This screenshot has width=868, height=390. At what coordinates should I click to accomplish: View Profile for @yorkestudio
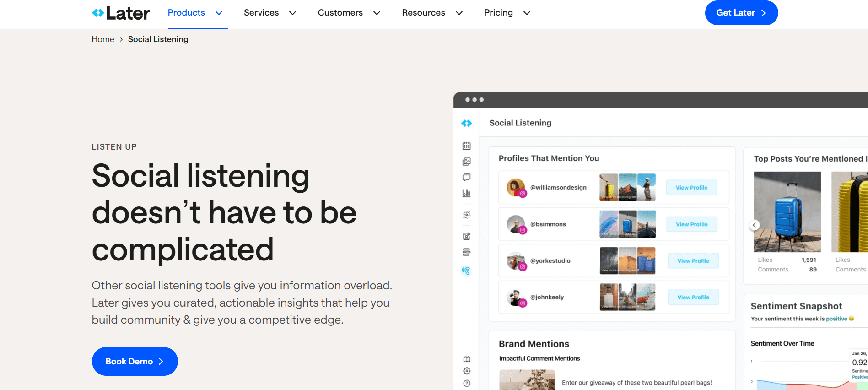(x=693, y=261)
